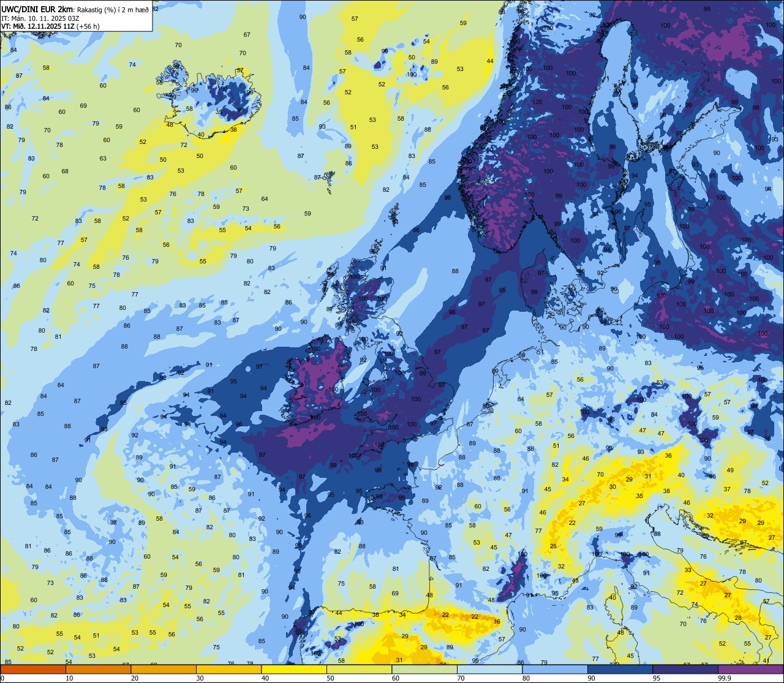Image resolution: width=784 pixels, height=683 pixels.
Task: Click the orange 10–20 legend segment
Action: (98, 669)
